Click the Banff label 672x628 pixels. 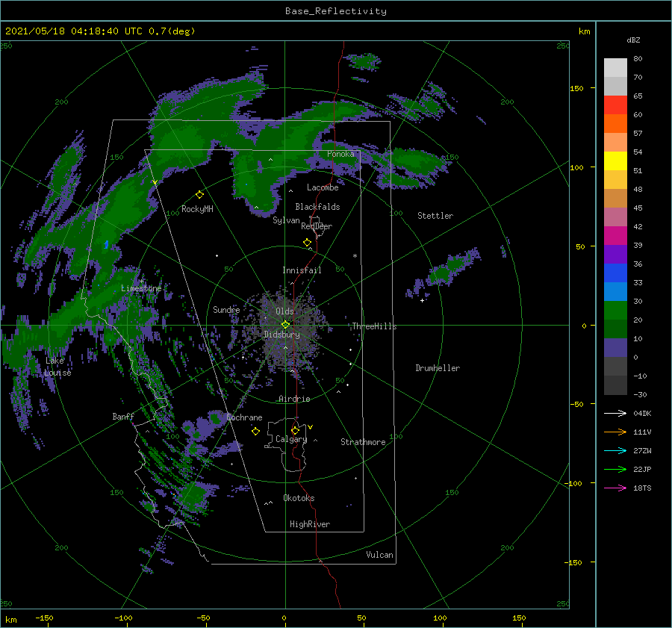tap(123, 416)
